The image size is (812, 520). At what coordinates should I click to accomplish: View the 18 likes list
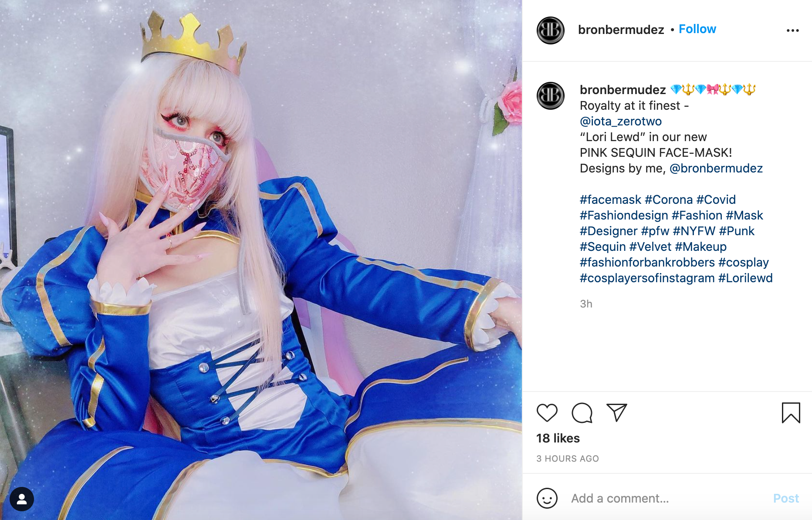point(558,438)
